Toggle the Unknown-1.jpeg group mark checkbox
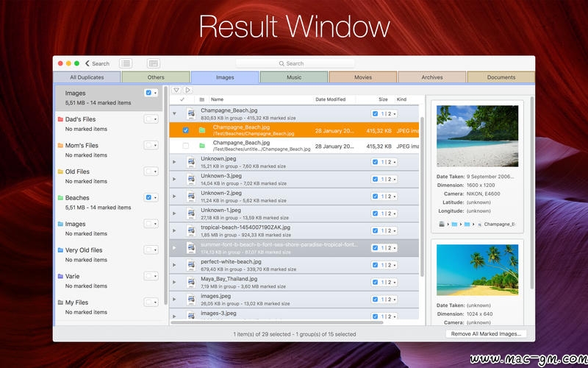This screenshot has width=588, height=368. (376, 213)
